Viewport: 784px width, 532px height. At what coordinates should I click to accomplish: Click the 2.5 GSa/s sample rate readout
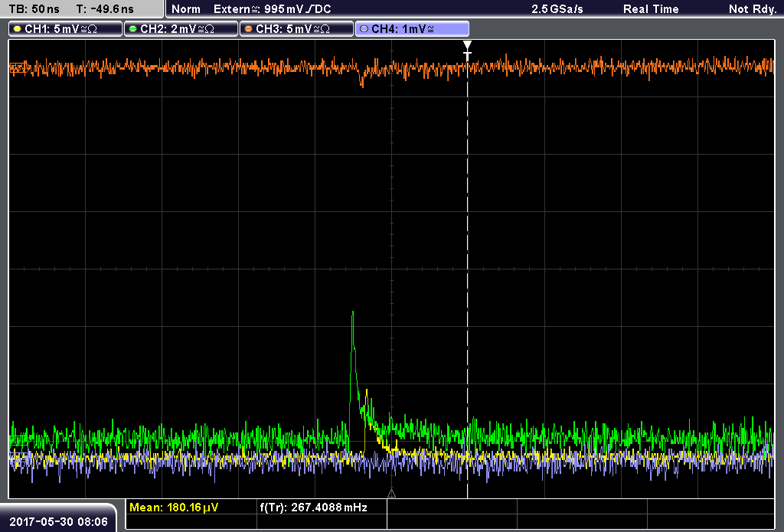click(x=557, y=9)
